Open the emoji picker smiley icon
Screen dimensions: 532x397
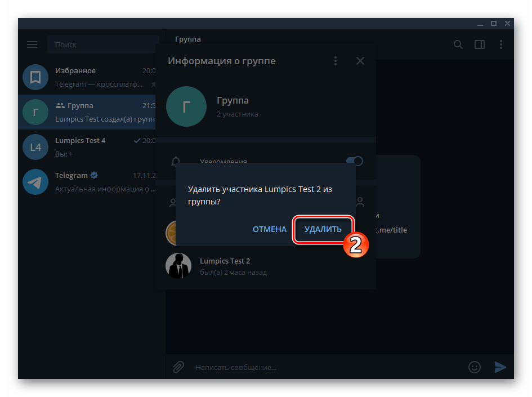pos(475,367)
